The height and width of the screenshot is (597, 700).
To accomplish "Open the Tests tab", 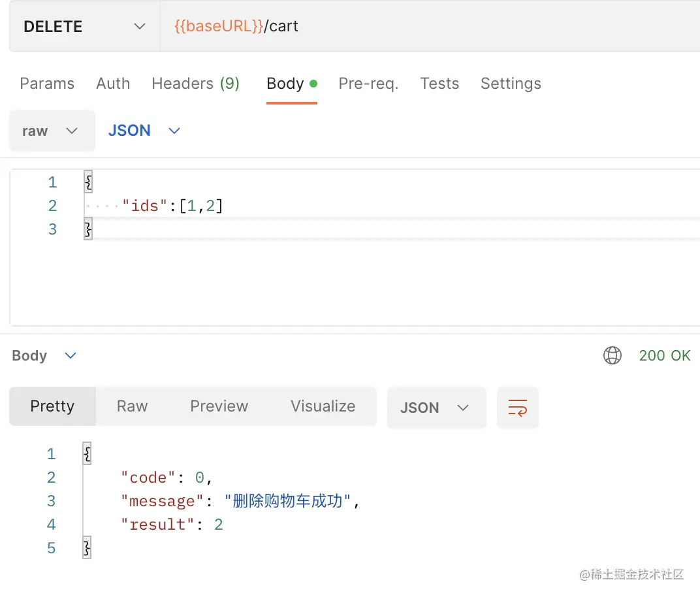I will (439, 84).
